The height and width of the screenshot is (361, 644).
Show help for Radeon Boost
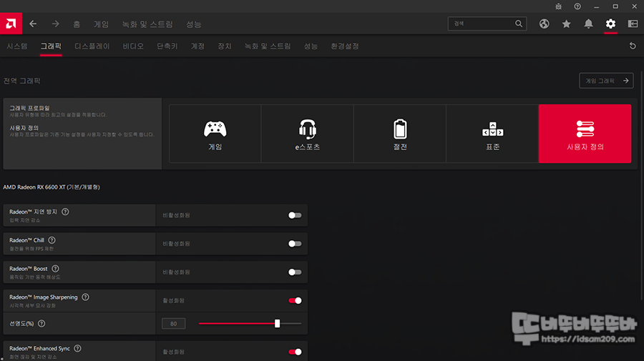55,269
